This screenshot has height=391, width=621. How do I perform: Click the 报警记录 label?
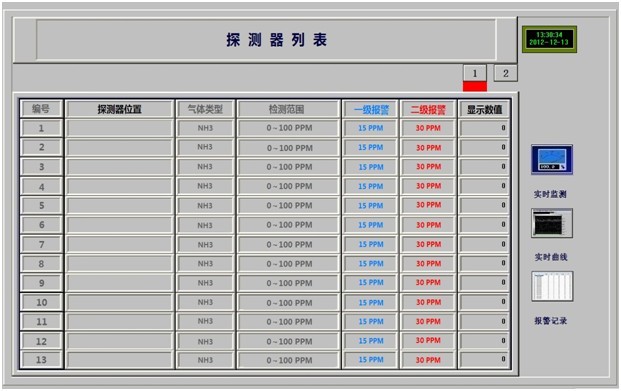[x=551, y=320]
